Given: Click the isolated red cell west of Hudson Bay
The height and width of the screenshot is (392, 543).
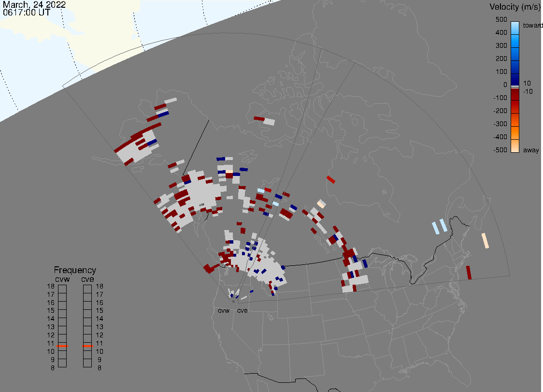Looking at the screenshot, I should pyautogui.click(x=330, y=180).
